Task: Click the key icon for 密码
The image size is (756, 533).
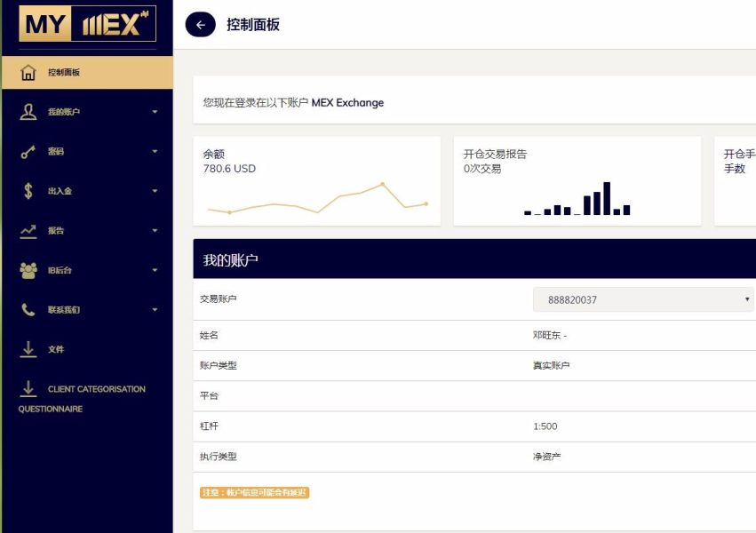Action: pyautogui.click(x=28, y=152)
